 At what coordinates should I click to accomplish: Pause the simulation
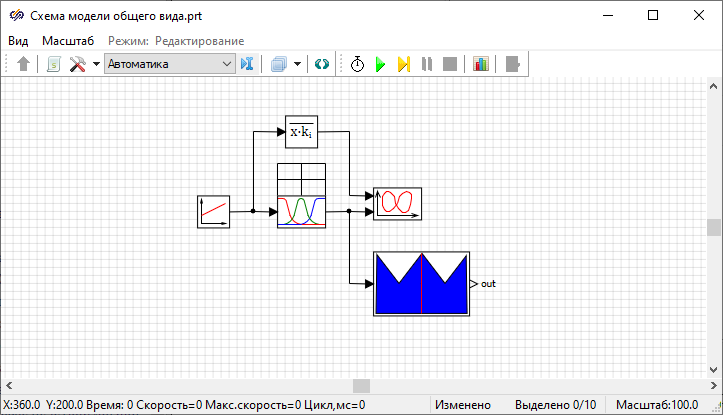[427, 64]
